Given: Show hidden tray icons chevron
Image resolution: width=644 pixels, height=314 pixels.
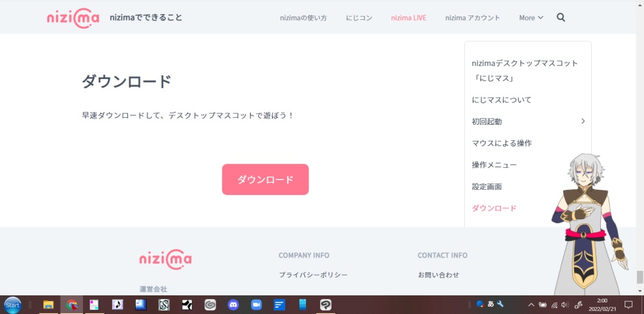Looking at the screenshot, I should pyautogui.click(x=531, y=304).
